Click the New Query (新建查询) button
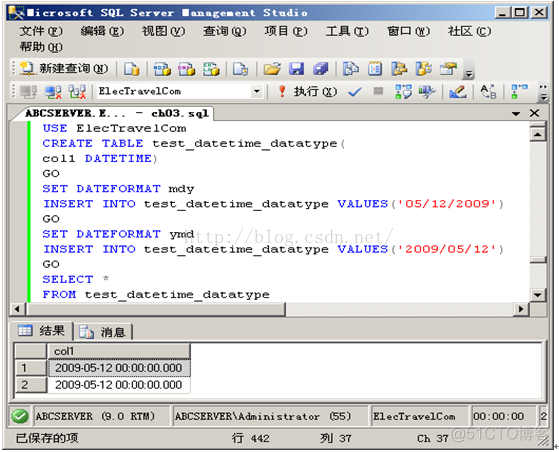The image size is (559, 452). pyautogui.click(x=64, y=68)
